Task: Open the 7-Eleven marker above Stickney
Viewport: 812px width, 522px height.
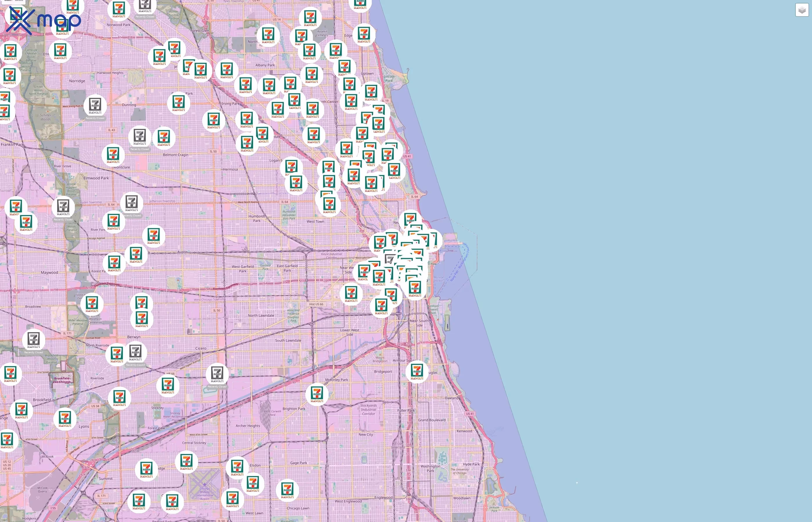Action: (168, 385)
